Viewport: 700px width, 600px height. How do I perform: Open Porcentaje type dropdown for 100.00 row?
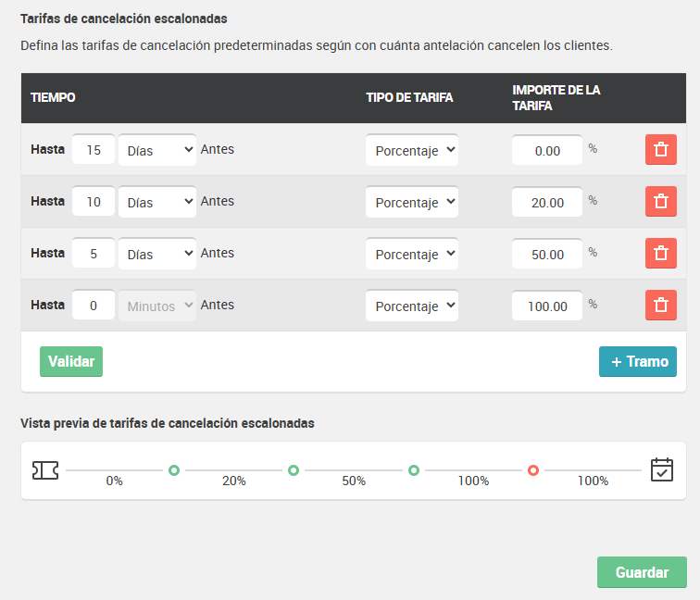point(412,306)
